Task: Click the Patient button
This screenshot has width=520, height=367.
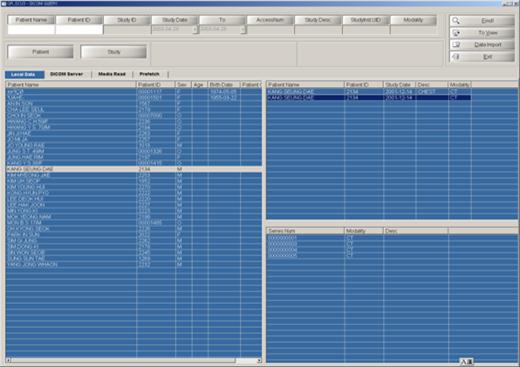Action: tap(40, 52)
